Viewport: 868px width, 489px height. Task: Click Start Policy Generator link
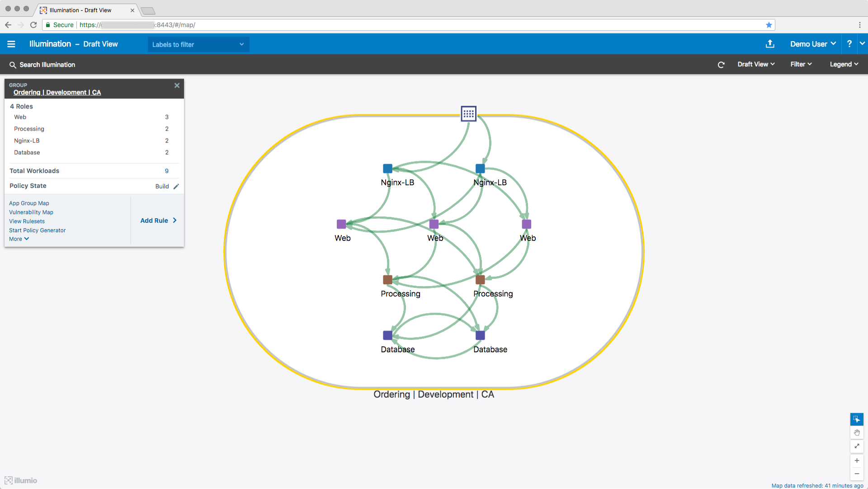(37, 230)
